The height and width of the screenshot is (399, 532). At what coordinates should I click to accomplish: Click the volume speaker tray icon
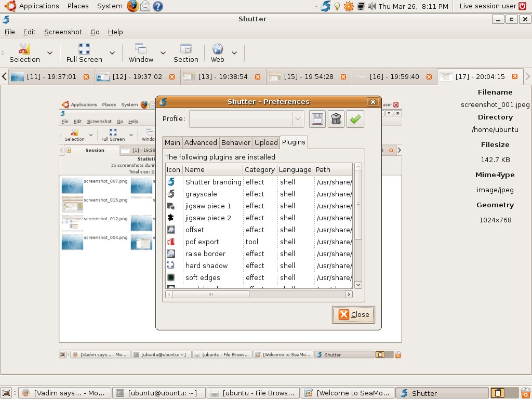pyautogui.click(x=372, y=6)
